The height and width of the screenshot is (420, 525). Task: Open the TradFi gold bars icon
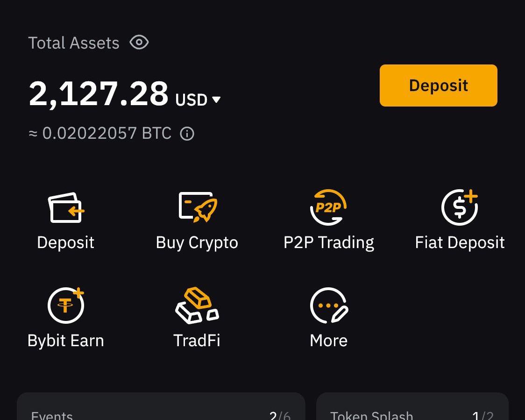click(x=197, y=306)
